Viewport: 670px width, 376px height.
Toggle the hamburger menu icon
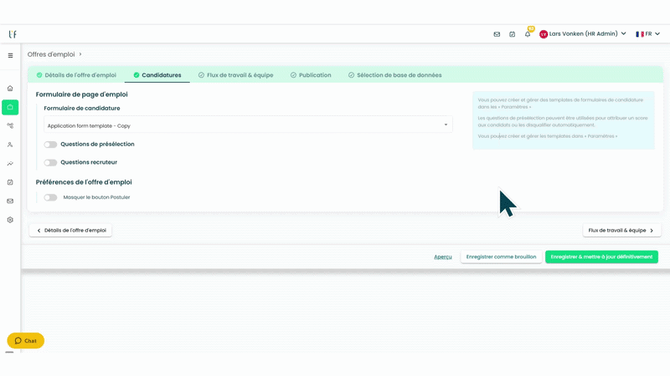(10, 56)
